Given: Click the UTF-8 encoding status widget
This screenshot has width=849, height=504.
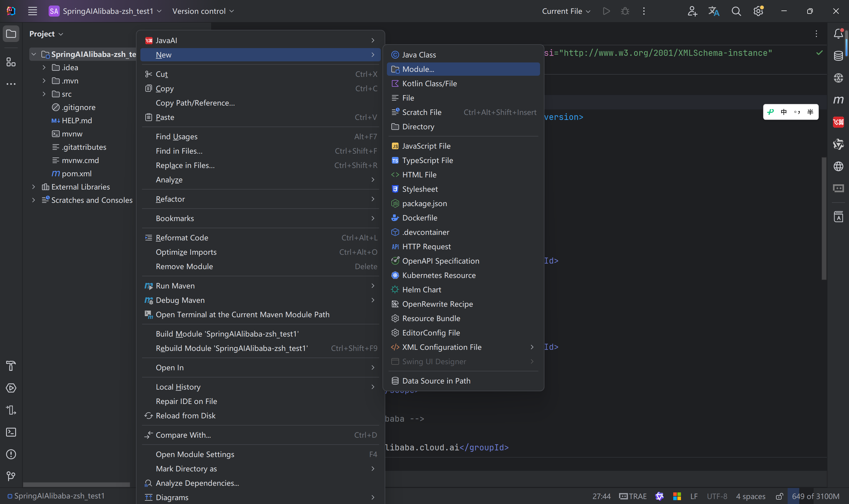Looking at the screenshot, I should click(x=717, y=496).
